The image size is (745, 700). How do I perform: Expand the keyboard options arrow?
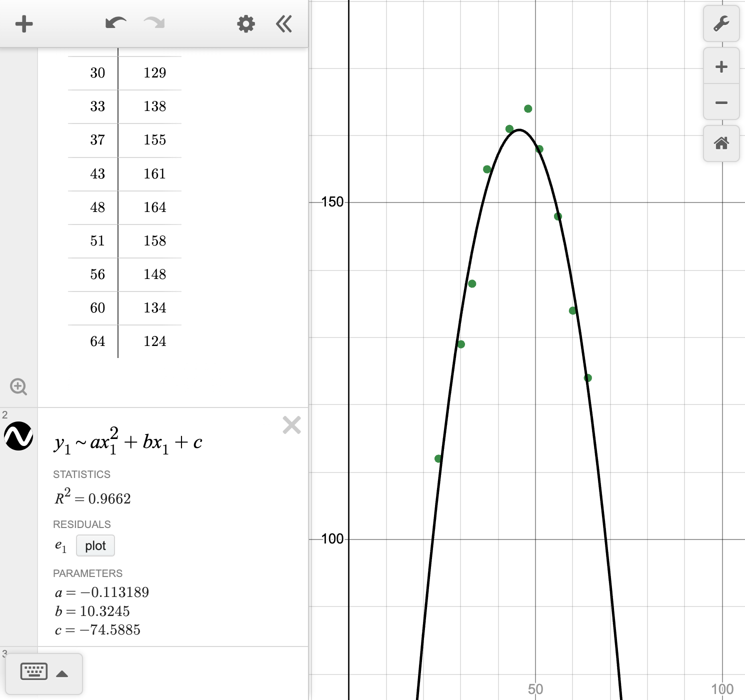click(x=62, y=673)
